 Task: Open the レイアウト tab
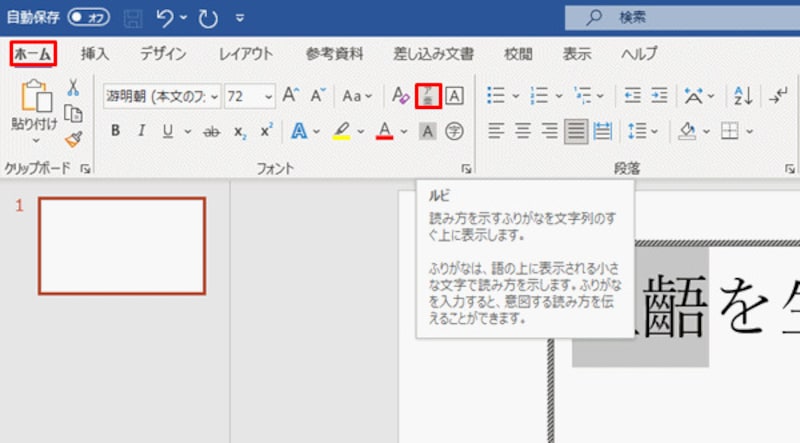tap(246, 54)
